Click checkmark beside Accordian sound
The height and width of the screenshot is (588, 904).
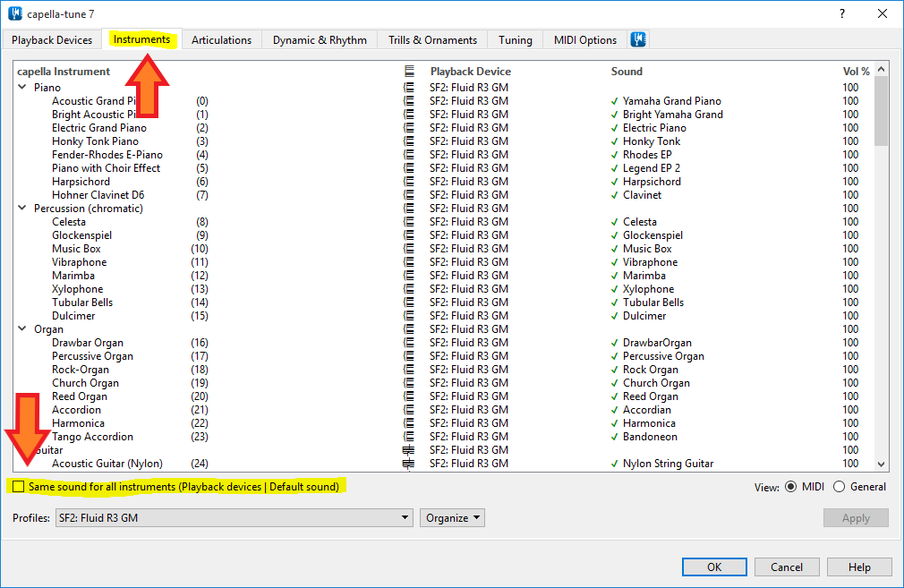[615, 410]
